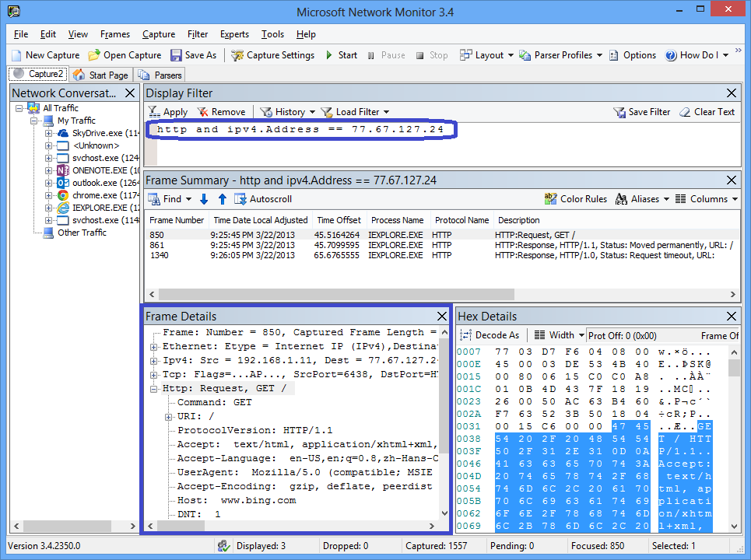Open the Experts menu
Screen dimensions: 751x560
pyautogui.click(x=234, y=34)
